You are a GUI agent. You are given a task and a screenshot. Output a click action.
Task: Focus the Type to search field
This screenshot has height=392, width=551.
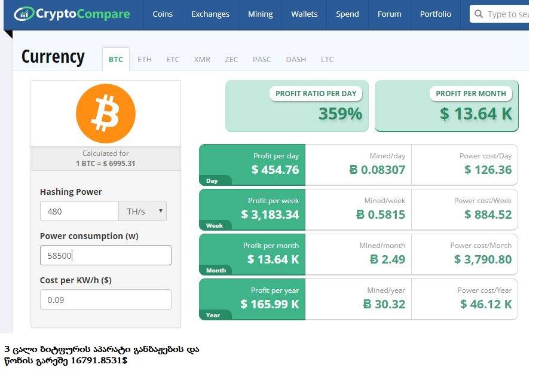500,14
